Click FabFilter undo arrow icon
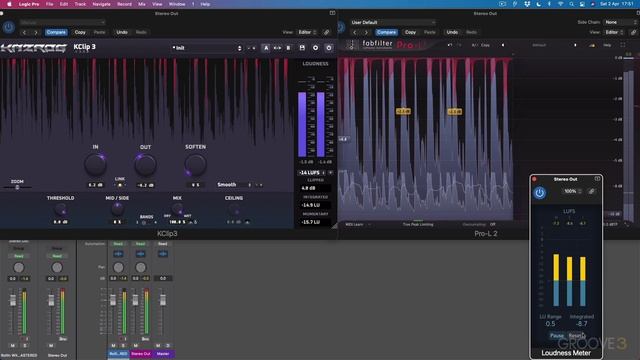Image resolution: width=640 pixels, height=360 pixels. tap(449, 45)
